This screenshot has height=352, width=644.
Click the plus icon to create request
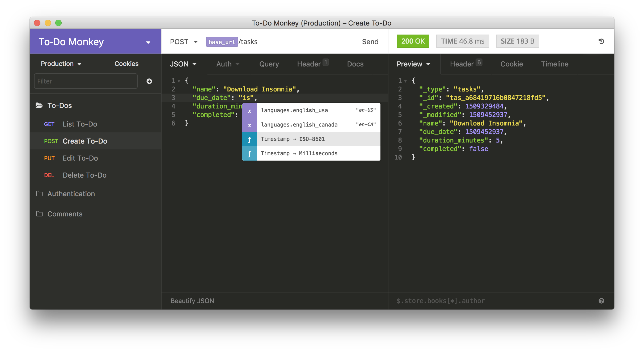click(149, 81)
